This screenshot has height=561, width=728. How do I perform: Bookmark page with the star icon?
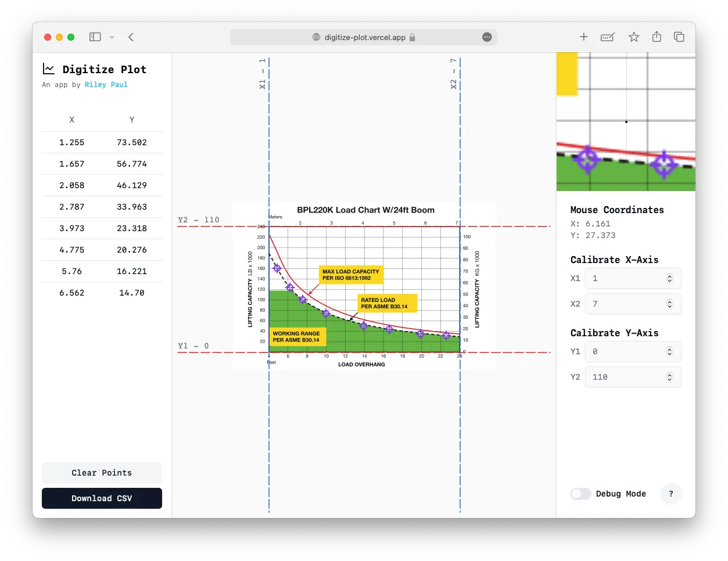pyautogui.click(x=633, y=37)
